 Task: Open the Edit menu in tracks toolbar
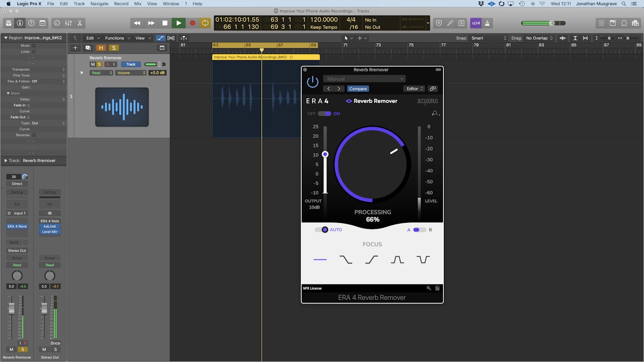(x=92, y=38)
